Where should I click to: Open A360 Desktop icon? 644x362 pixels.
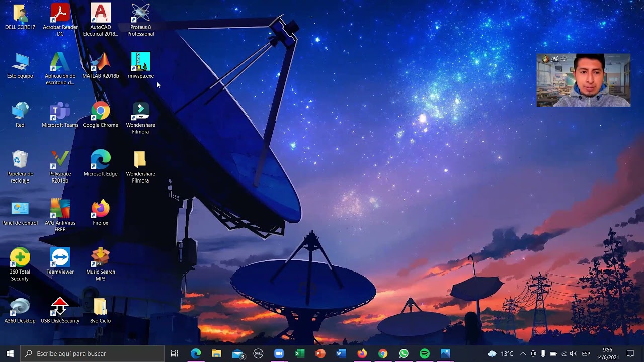[x=20, y=310]
